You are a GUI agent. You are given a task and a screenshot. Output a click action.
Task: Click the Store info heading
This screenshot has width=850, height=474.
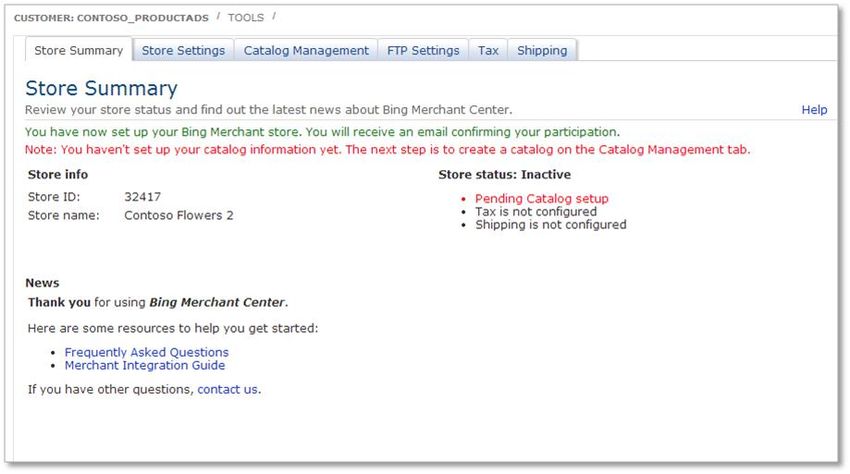57,175
